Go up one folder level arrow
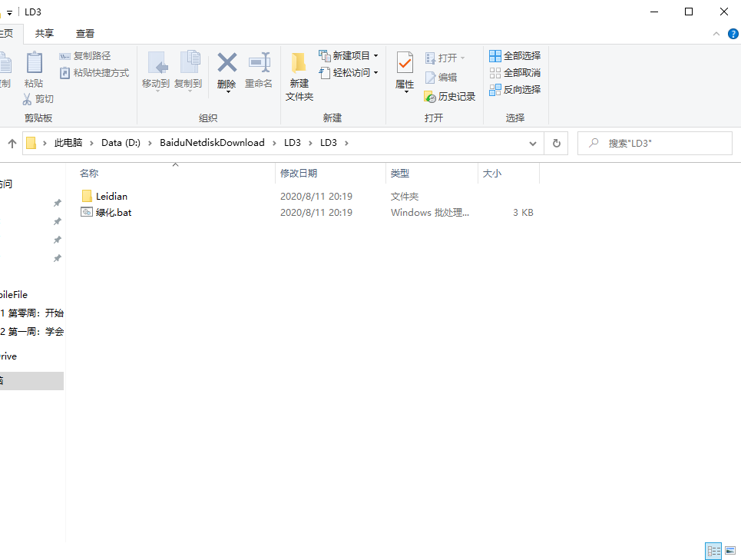741x560 pixels. click(12, 143)
